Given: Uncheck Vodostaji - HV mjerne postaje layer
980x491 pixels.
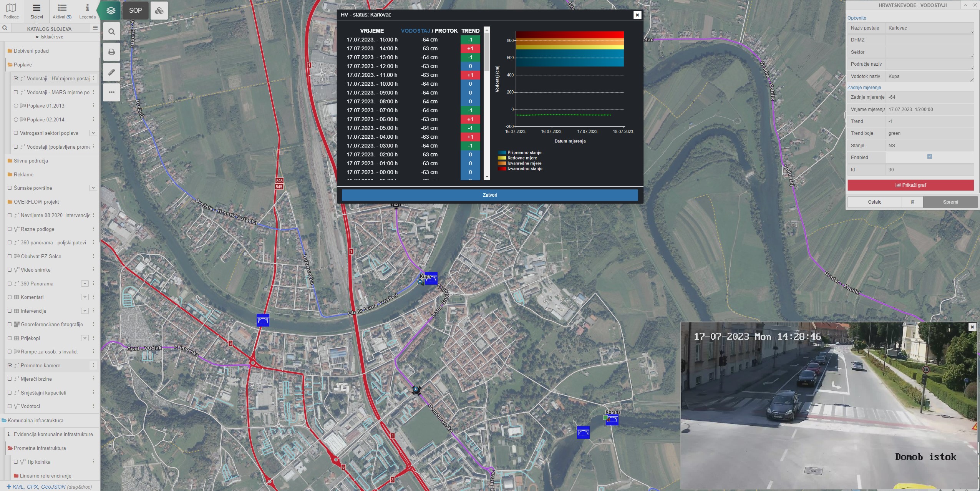Looking at the screenshot, I should [16, 78].
